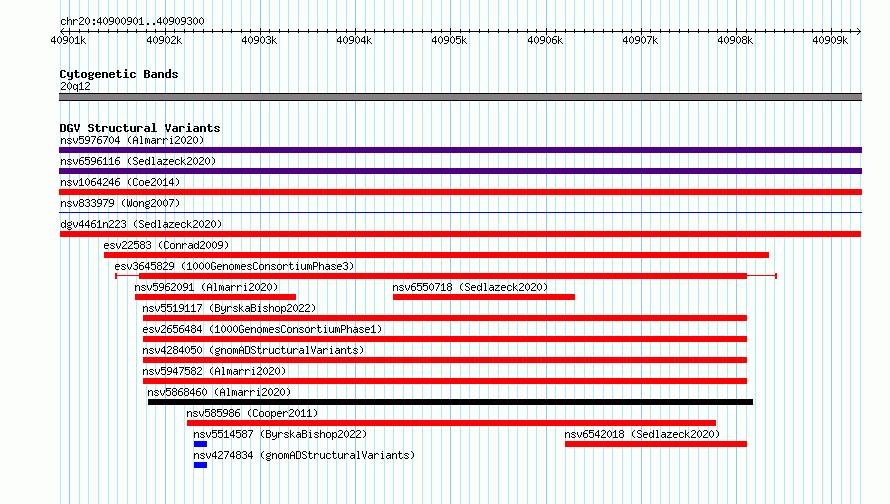Select the thin blue line under nsv833979
The width and height of the screenshot is (890, 504).
click(x=460, y=213)
